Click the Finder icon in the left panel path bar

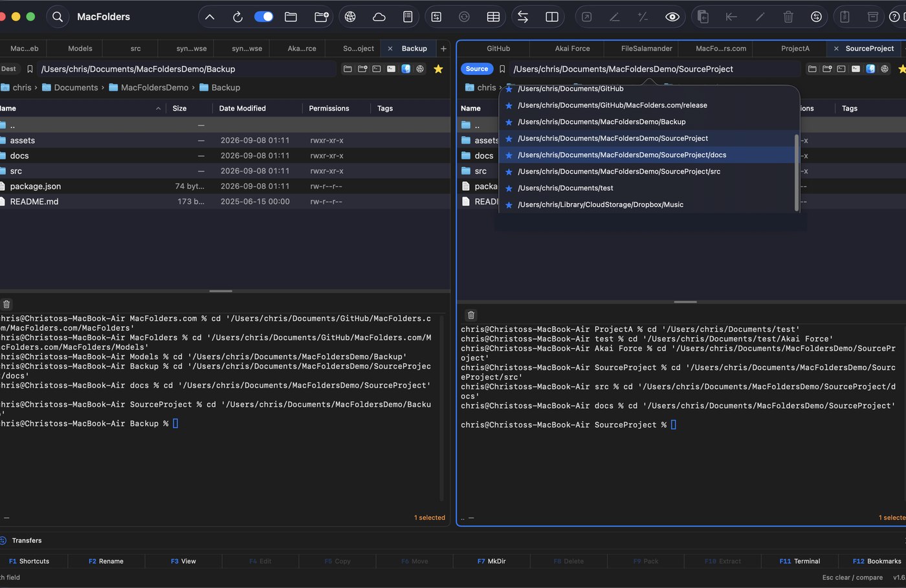coord(406,69)
